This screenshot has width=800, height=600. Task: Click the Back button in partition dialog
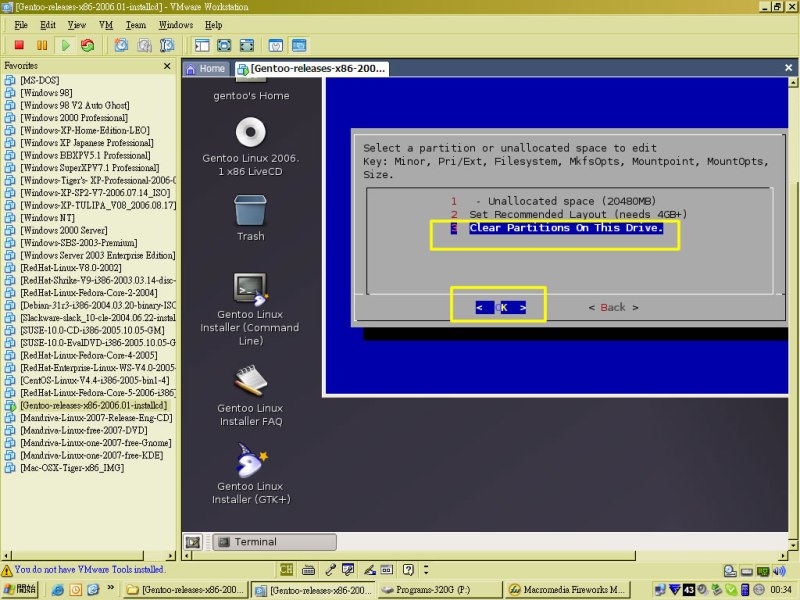613,307
